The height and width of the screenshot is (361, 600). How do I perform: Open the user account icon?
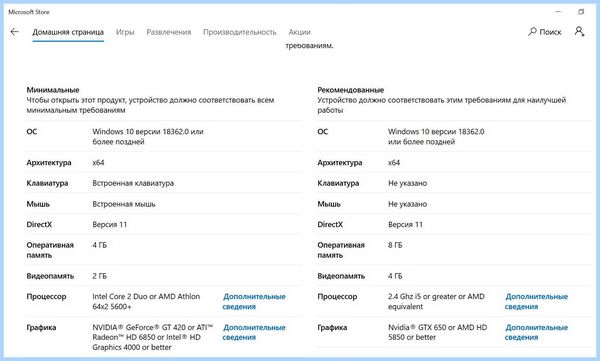(x=579, y=31)
